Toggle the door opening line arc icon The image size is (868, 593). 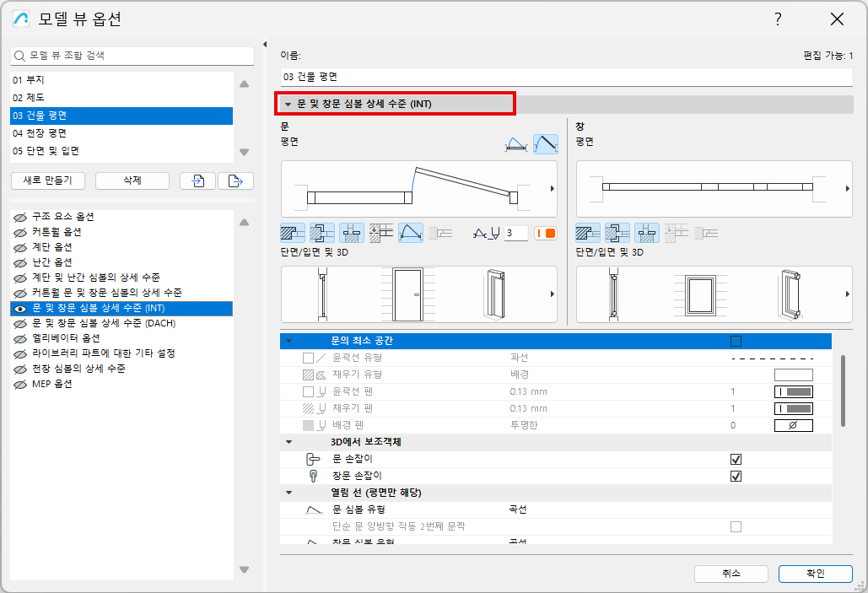click(411, 233)
